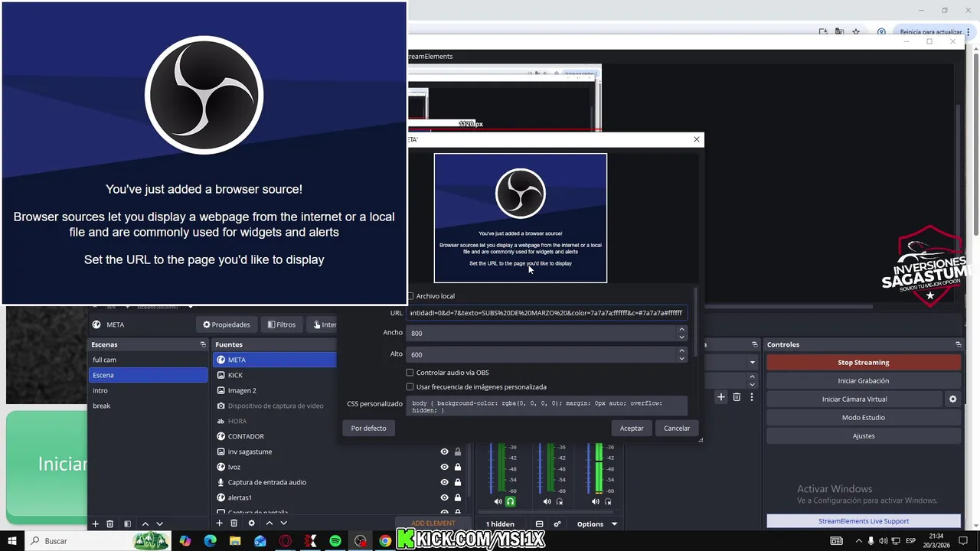Undock the Controles panel
980x551 pixels.
point(958,344)
